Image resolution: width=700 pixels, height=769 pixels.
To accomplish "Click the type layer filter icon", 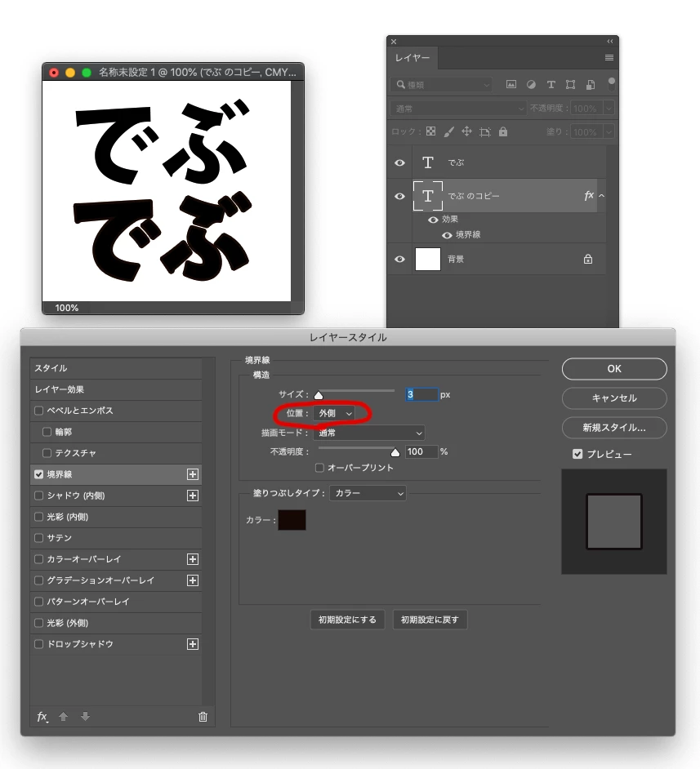I will pyautogui.click(x=551, y=84).
